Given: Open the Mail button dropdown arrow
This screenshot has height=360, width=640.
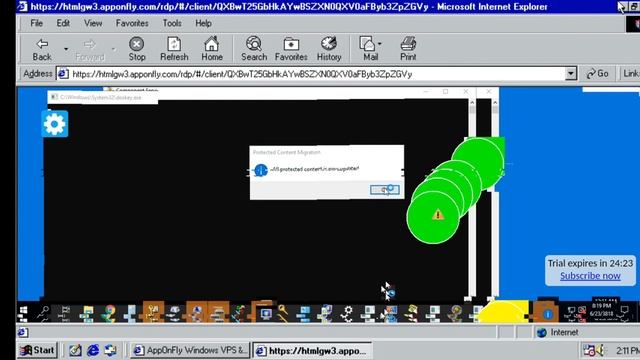Looking at the screenshot, I should 380,44.
